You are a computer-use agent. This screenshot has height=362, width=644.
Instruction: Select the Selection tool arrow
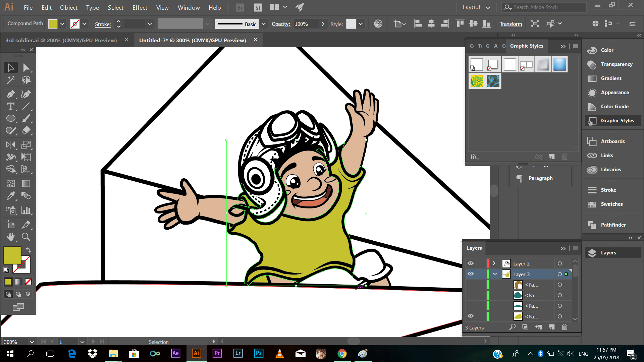[x=11, y=68]
